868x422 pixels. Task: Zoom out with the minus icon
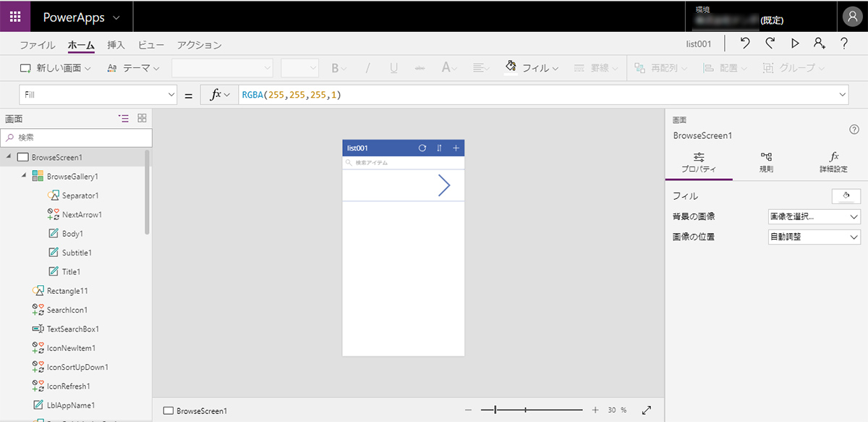click(x=468, y=410)
